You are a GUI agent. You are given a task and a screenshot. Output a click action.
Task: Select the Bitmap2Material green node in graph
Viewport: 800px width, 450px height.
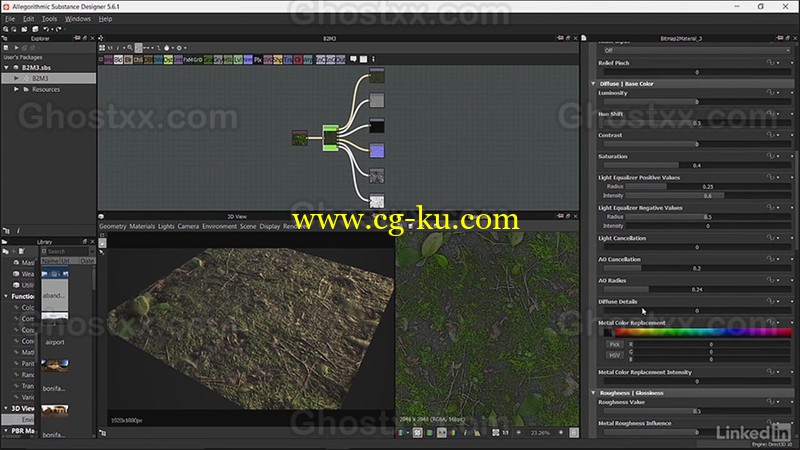click(x=330, y=138)
